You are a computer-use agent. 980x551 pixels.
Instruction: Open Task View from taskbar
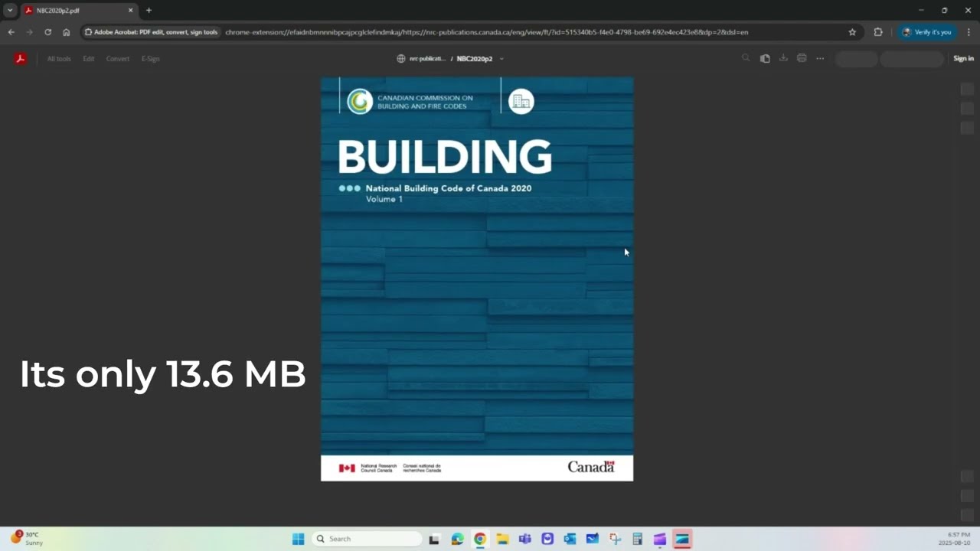point(434,539)
